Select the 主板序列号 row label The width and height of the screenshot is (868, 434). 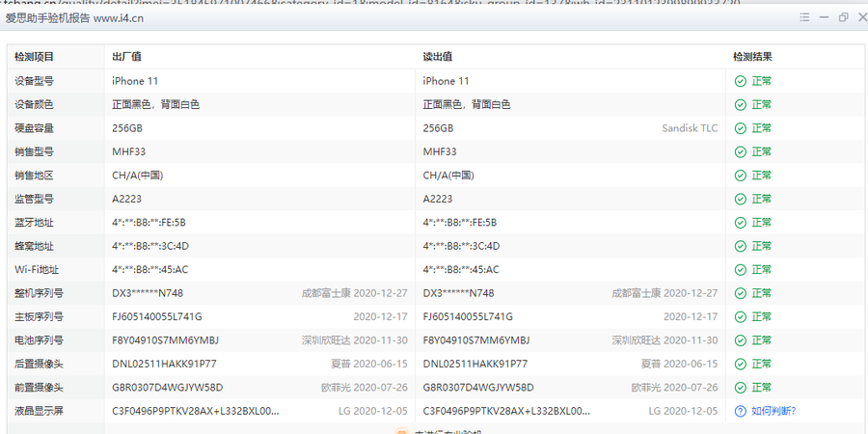pos(40,316)
